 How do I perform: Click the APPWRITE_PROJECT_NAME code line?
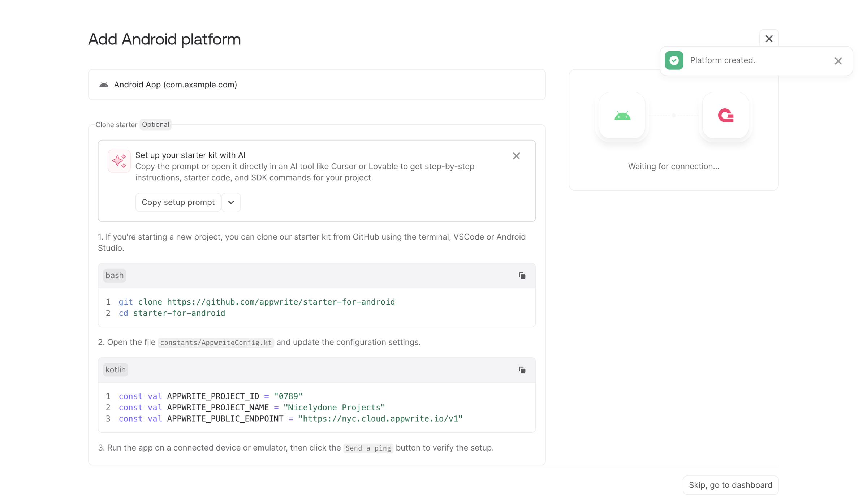(x=252, y=408)
